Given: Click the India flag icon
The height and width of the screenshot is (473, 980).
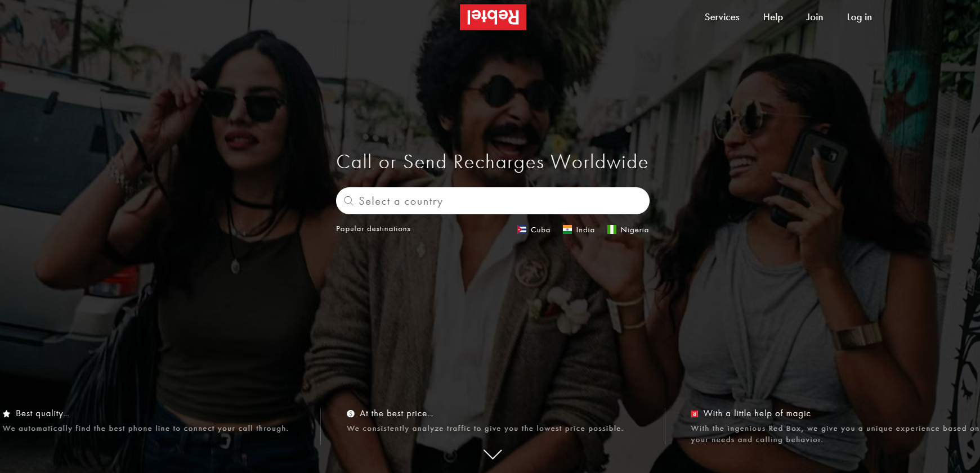Looking at the screenshot, I should point(567,229).
